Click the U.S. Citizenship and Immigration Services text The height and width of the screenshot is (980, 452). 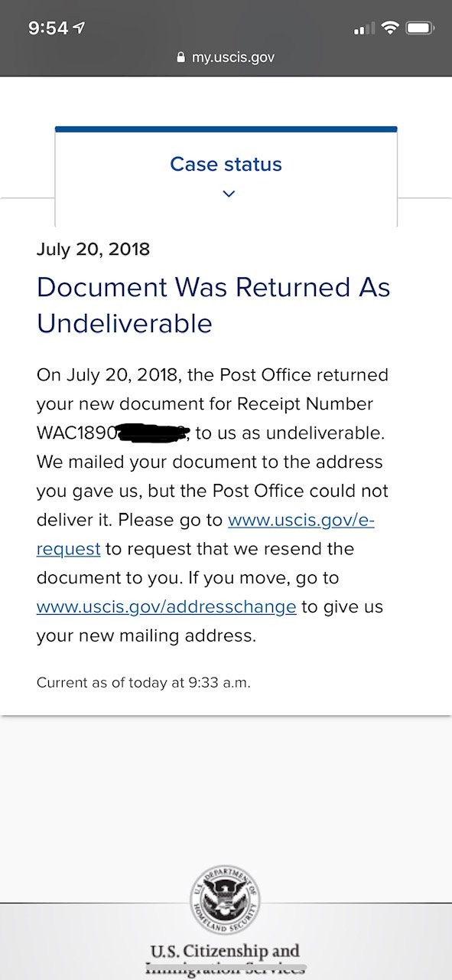click(x=226, y=960)
